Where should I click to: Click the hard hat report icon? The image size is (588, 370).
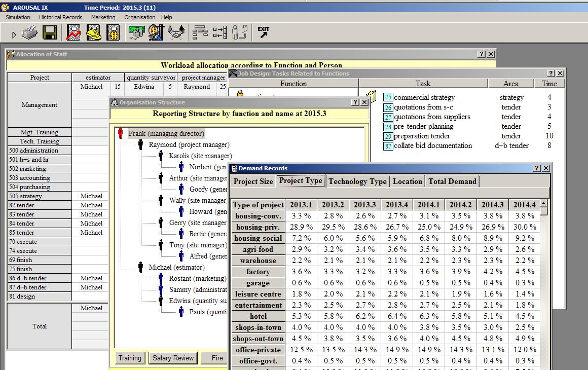[94, 33]
